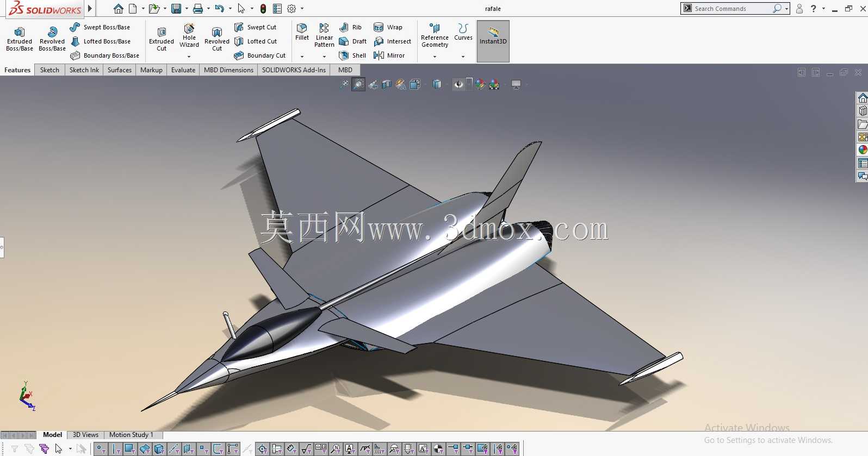Switch to the Markup tab
Screen dimensions: 868x456
pyautogui.click(x=151, y=70)
